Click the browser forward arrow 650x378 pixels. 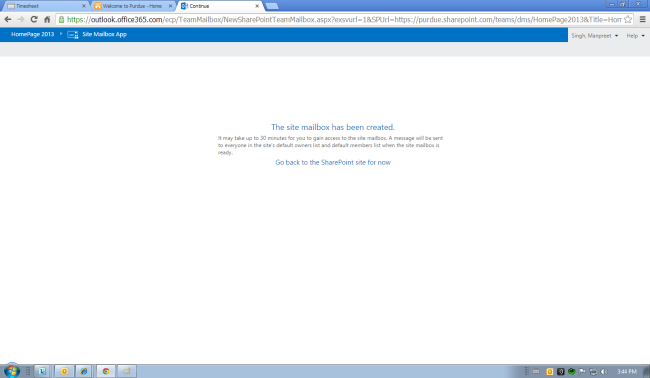click(x=21, y=19)
